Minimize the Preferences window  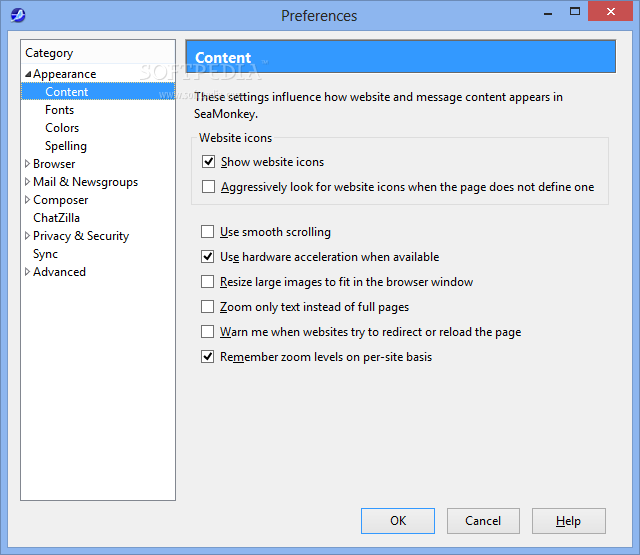[x=548, y=13]
